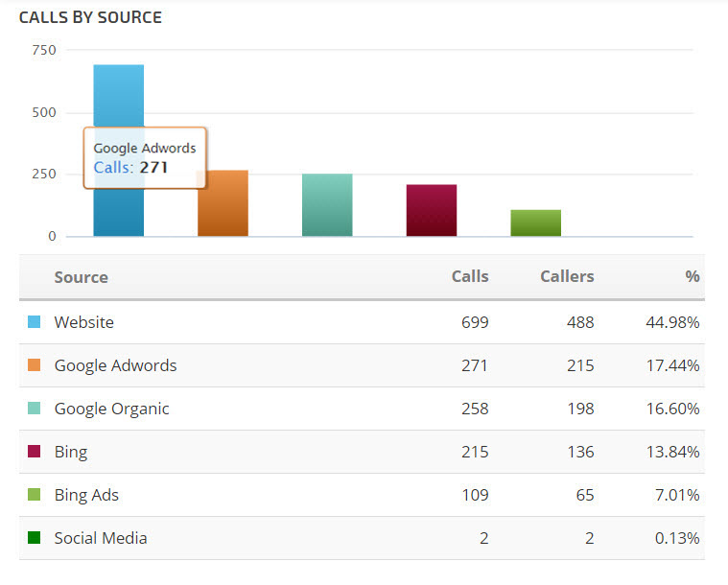
Task: Click the Google Adwords calls tooltip
Action: click(x=145, y=158)
